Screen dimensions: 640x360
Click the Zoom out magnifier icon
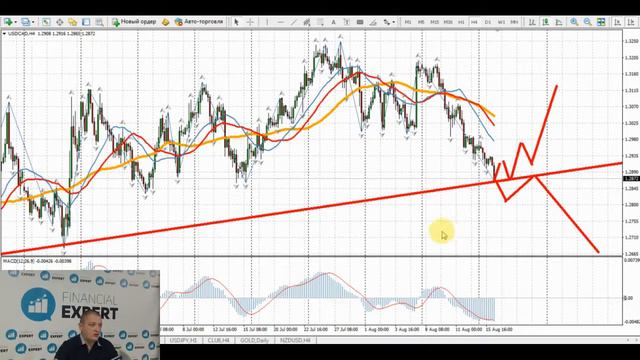(x=588, y=22)
